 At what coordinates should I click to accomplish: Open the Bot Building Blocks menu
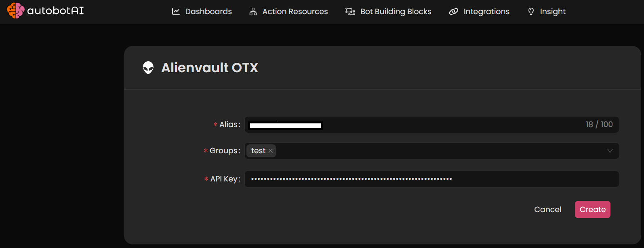(x=388, y=12)
